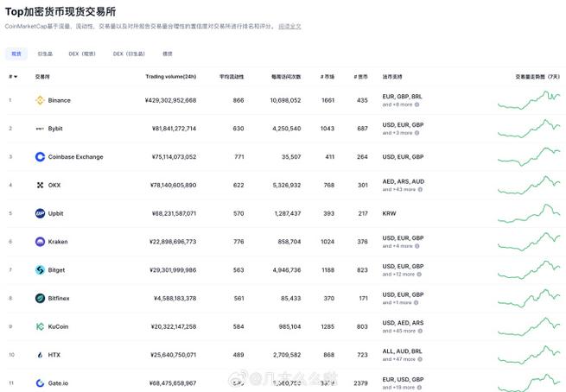Open the Coinbase Exchange name link

click(x=75, y=157)
